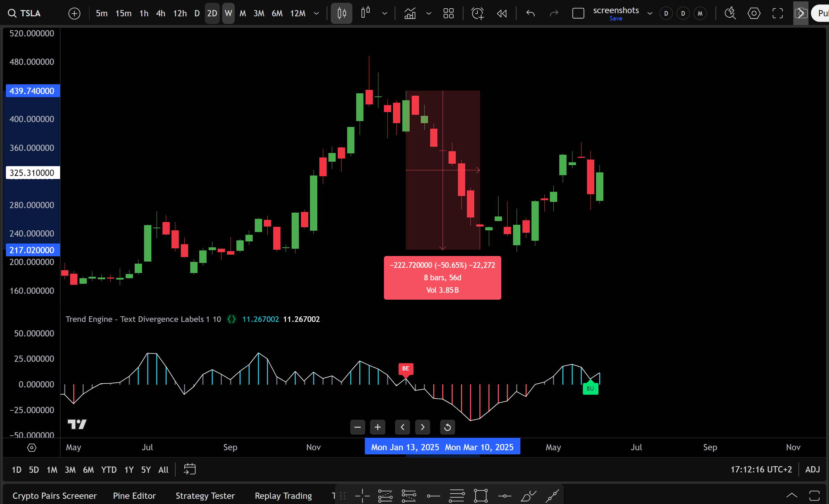
Task: Toggle the 2D timeframe button
Action: [212, 14]
